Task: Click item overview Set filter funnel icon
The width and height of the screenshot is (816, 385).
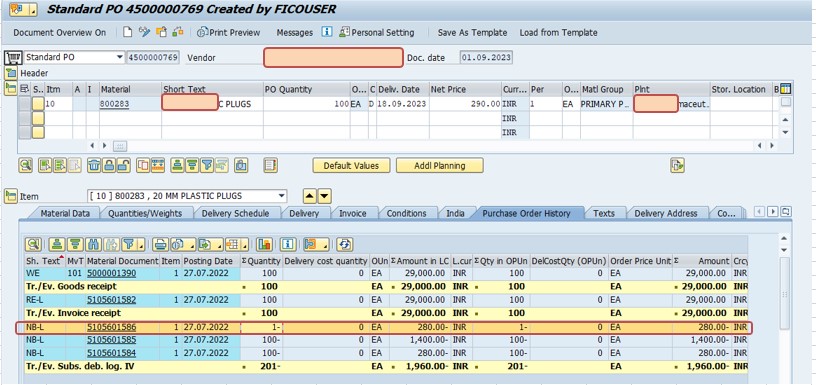Action: pyautogui.click(x=207, y=165)
